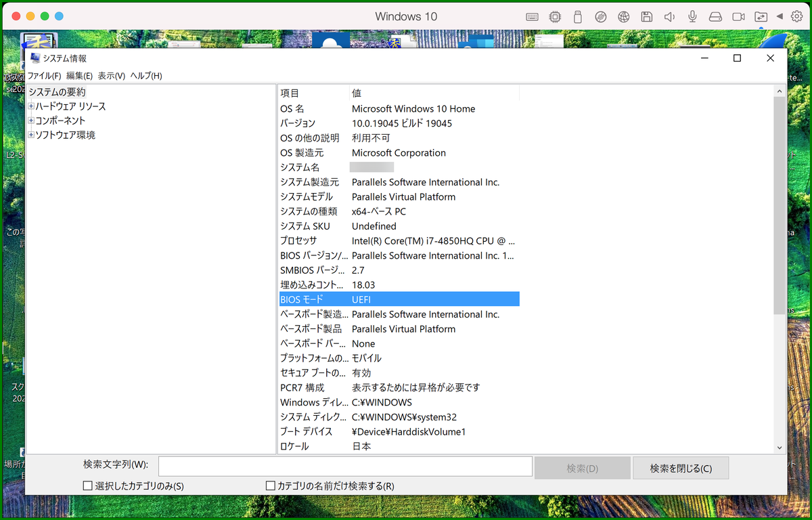Expand the ソフトウェア環境 node
The height and width of the screenshot is (520, 812).
click(31, 135)
